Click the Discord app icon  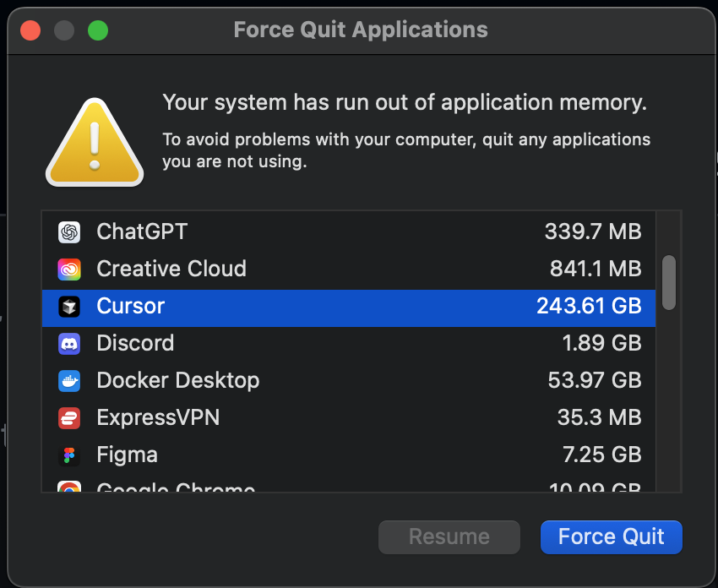click(69, 343)
